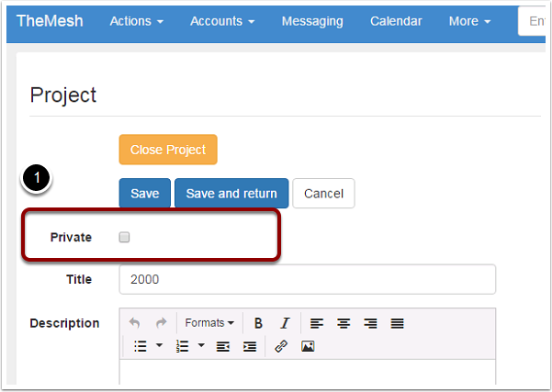Insert an image into the description
Screen dimensions: 552x392
pos(308,346)
